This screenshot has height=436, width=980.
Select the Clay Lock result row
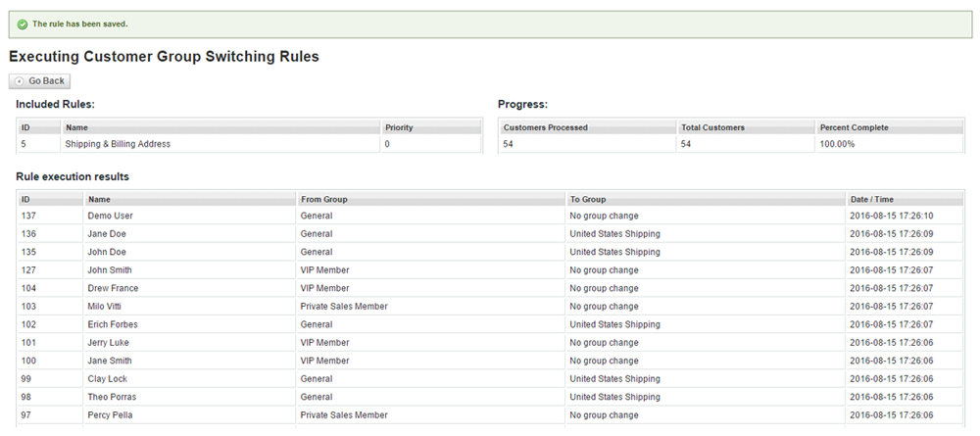[491, 379]
